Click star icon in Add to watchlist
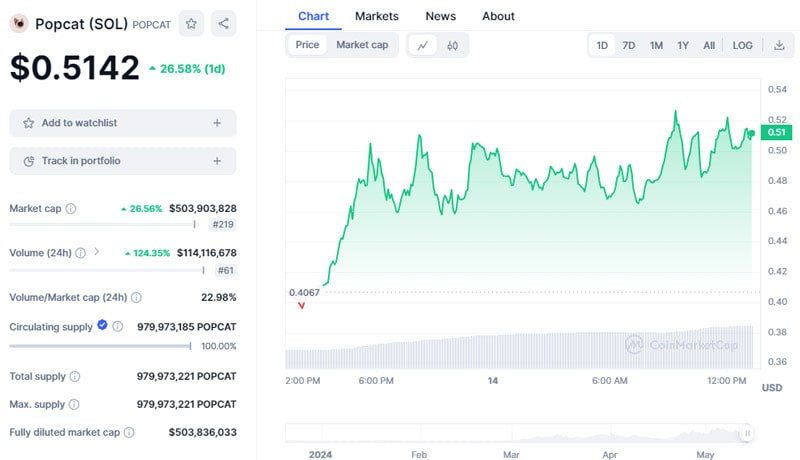 (29, 123)
